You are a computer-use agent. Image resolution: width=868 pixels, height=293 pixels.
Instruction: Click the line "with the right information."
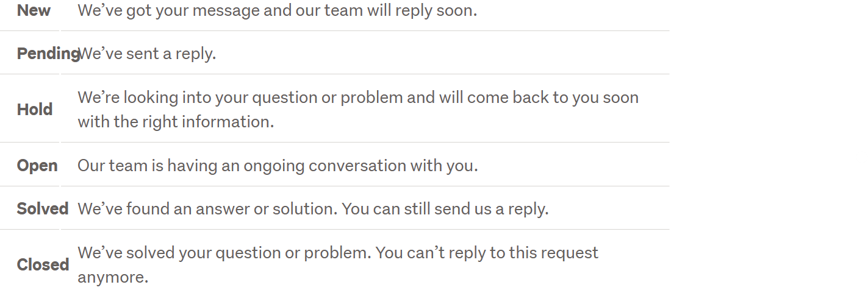tap(176, 122)
